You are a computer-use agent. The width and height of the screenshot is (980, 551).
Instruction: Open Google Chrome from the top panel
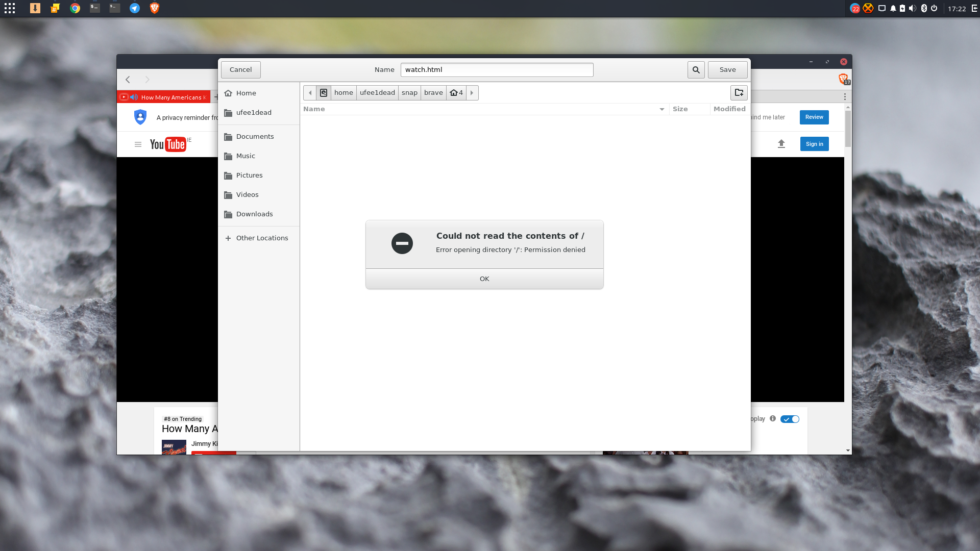click(x=75, y=8)
